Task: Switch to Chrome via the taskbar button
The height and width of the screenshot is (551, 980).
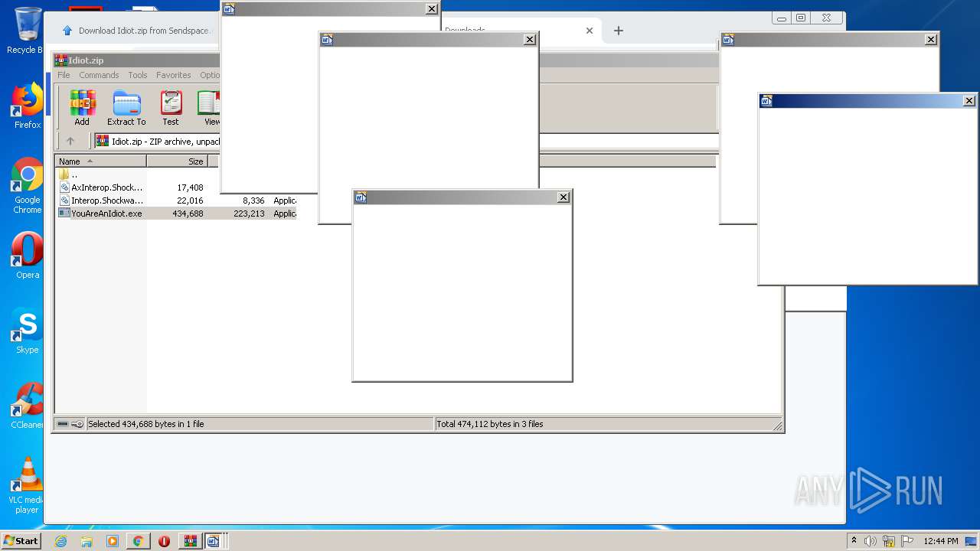Action: point(138,541)
